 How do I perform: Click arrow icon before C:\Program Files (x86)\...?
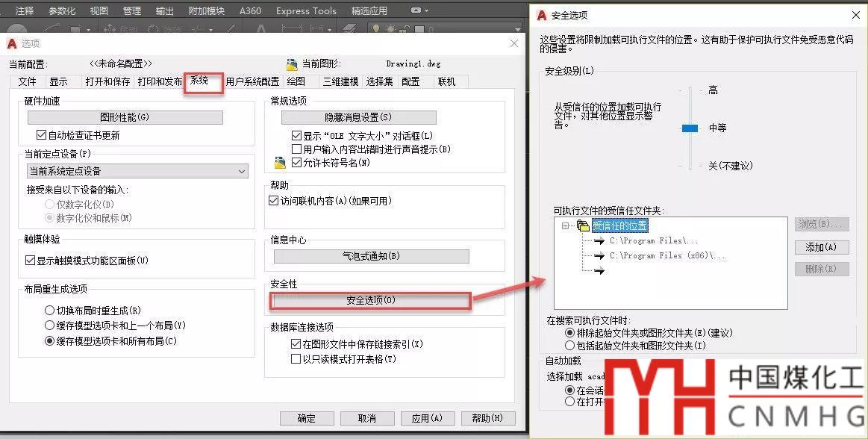click(599, 256)
